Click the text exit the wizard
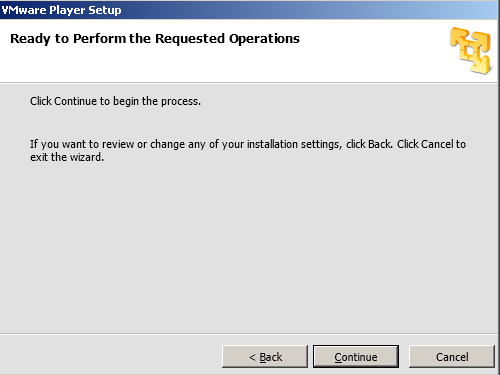The width and height of the screenshot is (500, 375). click(x=67, y=157)
